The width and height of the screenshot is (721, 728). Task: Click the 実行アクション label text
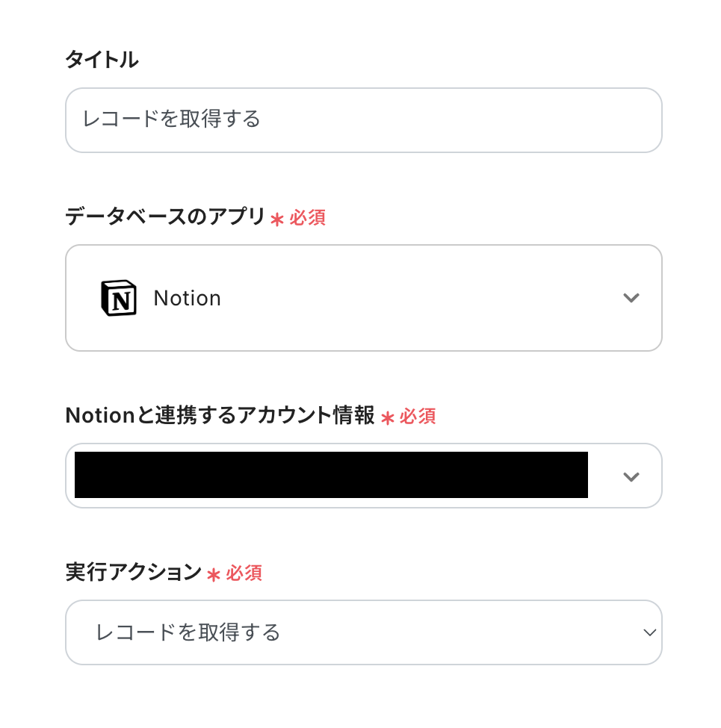coord(134,573)
